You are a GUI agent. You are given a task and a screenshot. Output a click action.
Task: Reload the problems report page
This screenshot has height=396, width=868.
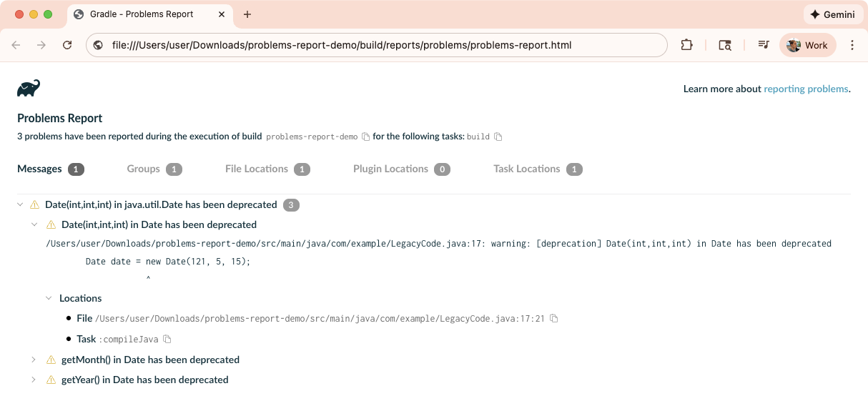tap(67, 45)
